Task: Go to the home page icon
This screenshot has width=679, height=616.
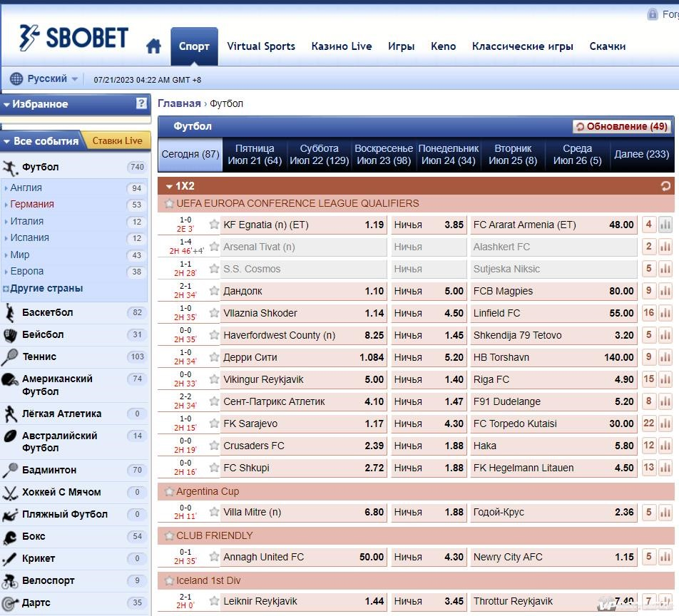Action: point(154,46)
